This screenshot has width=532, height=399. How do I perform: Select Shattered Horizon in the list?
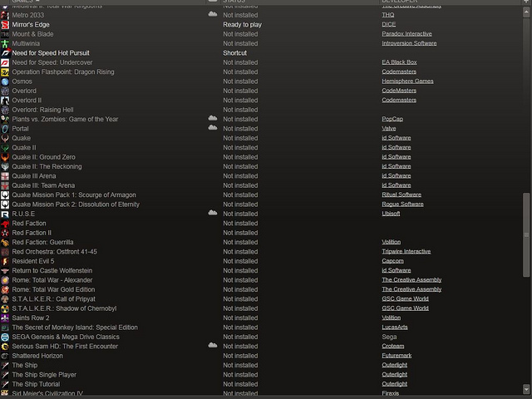37,356
